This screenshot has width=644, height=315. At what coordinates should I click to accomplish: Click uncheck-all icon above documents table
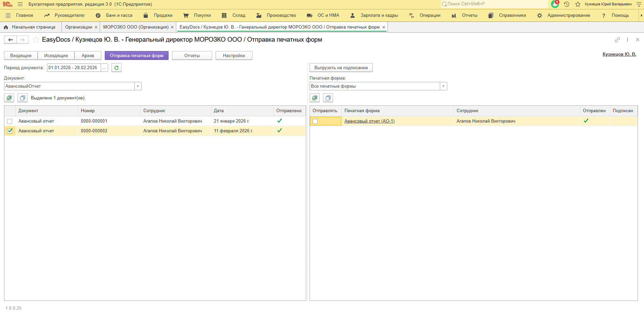[x=22, y=98]
